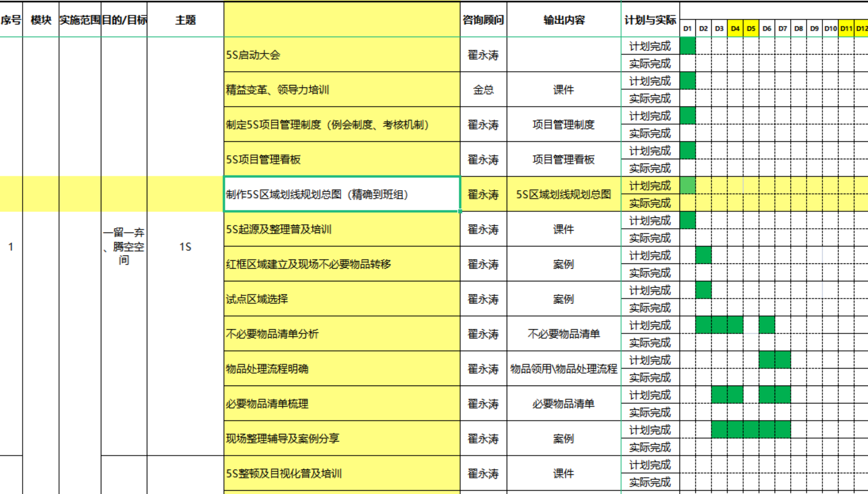Select the 项目管理制度 output cell
Image resolution: width=868 pixels, height=494 pixels.
coord(564,125)
